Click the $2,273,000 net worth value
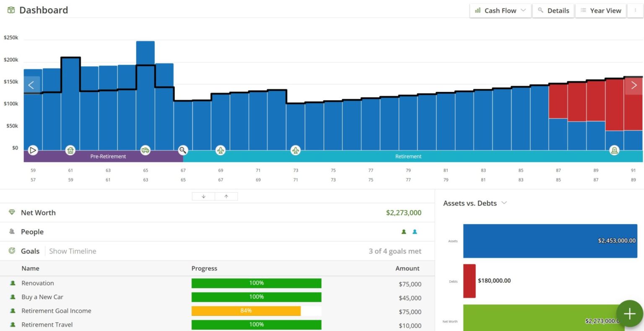The width and height of the screenshot is (644, 331). pos(404,213)
